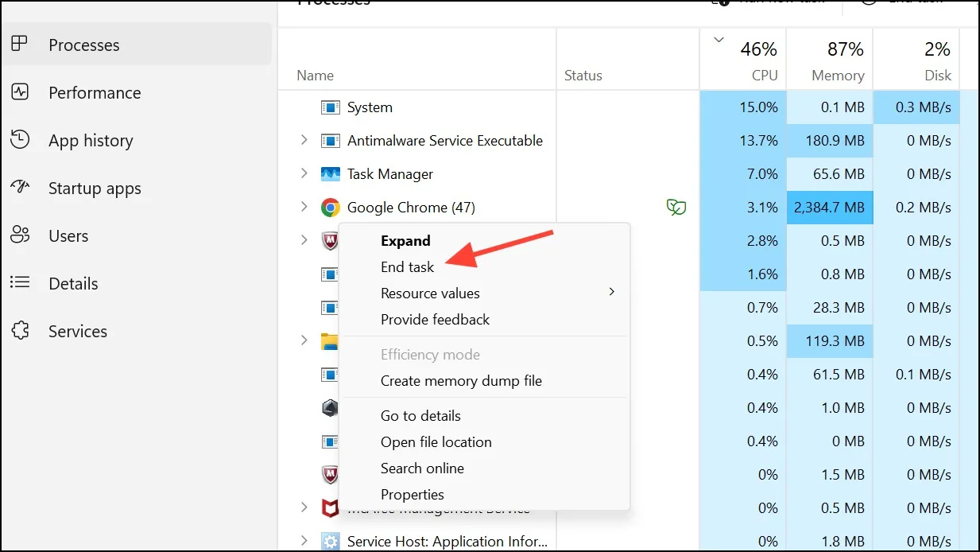Click the System process icon
Image resolution: width=980 pixels, height=552 pixels.
click(330, 107)
